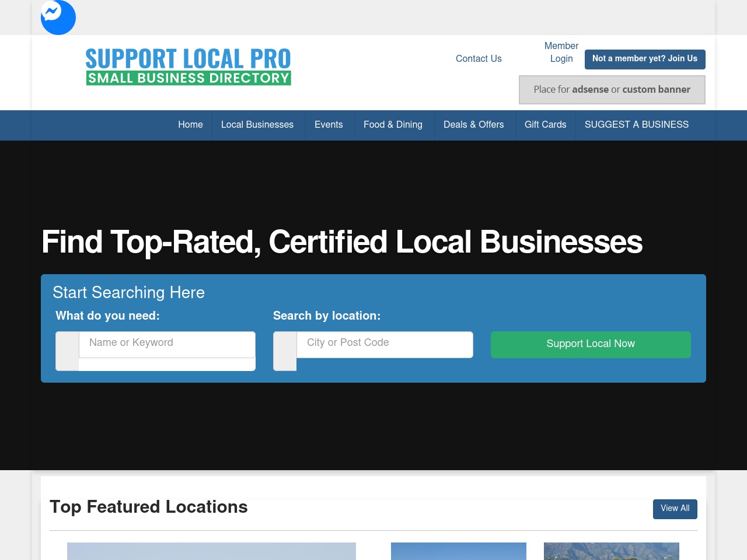The width and height of the screenshot is (747, 560).
Task: Click the Find Top-Rated, Certified Local Businesses headline
Action: (x=342, y=242)
